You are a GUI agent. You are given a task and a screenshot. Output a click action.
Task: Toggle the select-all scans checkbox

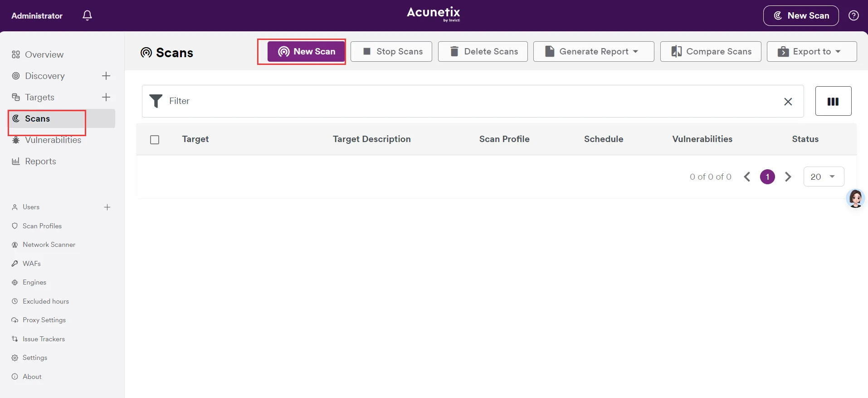[155, 139]
